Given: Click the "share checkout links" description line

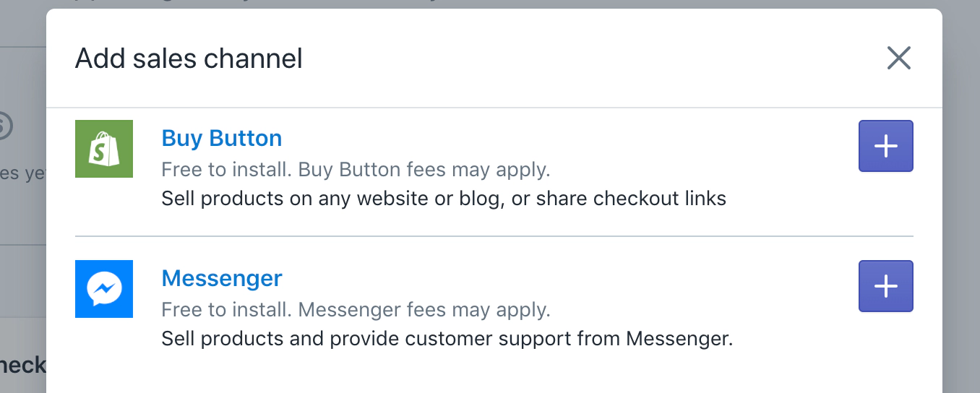Looking at the screenshot, I should 444,198.
